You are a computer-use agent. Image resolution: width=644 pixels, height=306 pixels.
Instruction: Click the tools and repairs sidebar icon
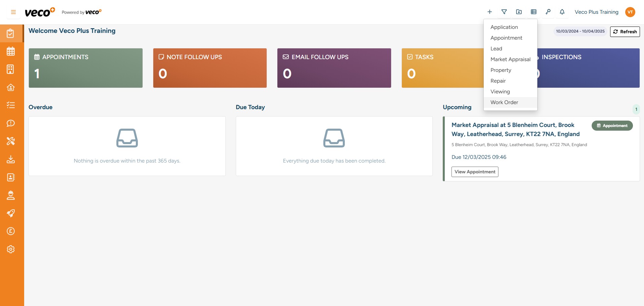(11, 141)
